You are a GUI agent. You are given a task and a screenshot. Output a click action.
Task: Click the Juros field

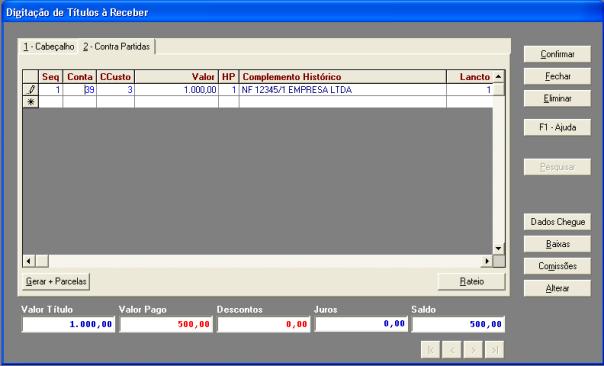click(361, 324)
